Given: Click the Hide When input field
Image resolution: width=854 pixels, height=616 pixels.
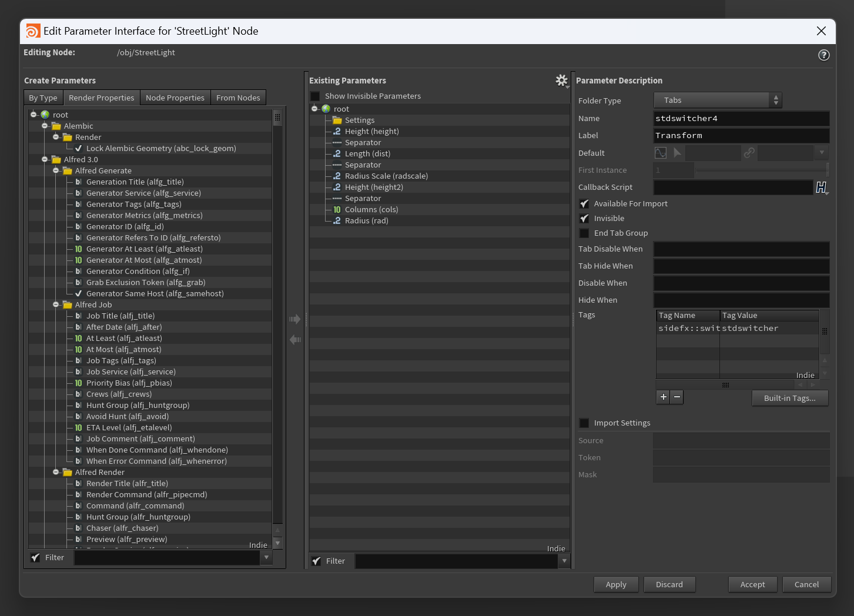Looking at the screenshot, I should [741, 300].
